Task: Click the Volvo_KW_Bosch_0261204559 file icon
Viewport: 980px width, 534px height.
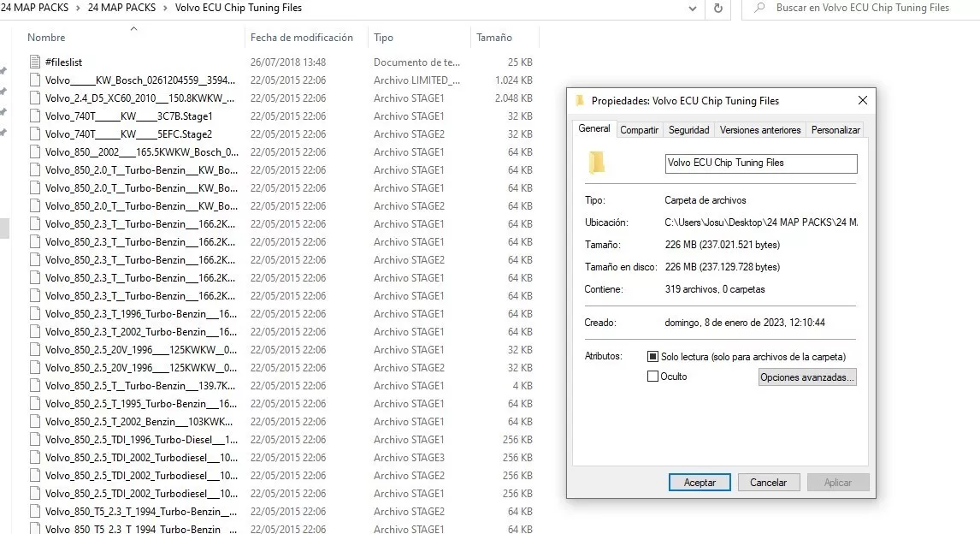Action: point(35,80)
